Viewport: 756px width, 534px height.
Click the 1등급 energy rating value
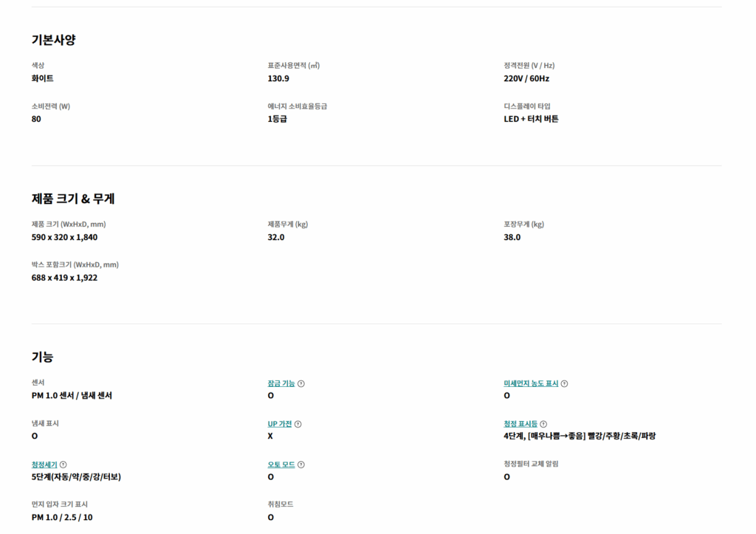point(277,119)
